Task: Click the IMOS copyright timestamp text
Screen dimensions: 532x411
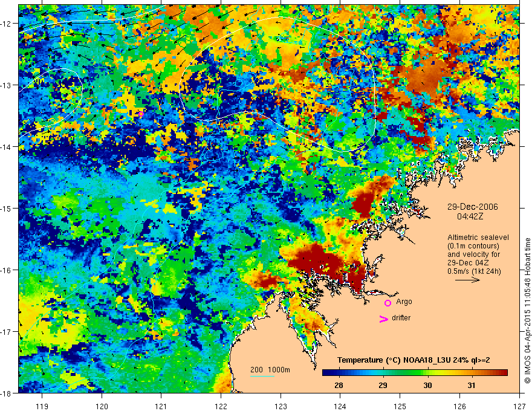Action: (528, 311)
